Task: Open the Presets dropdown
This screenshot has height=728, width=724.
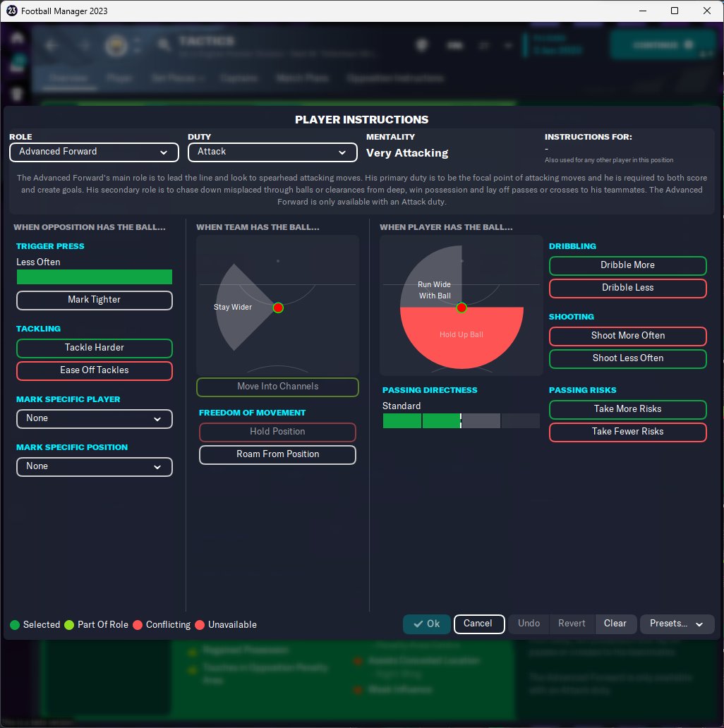Action: click(677, 624)
